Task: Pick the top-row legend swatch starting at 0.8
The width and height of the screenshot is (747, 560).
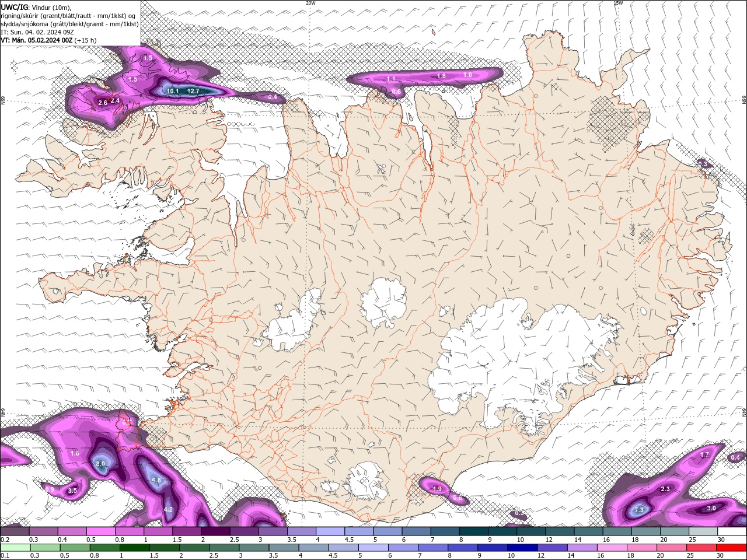Action: [x=129, y=531]
